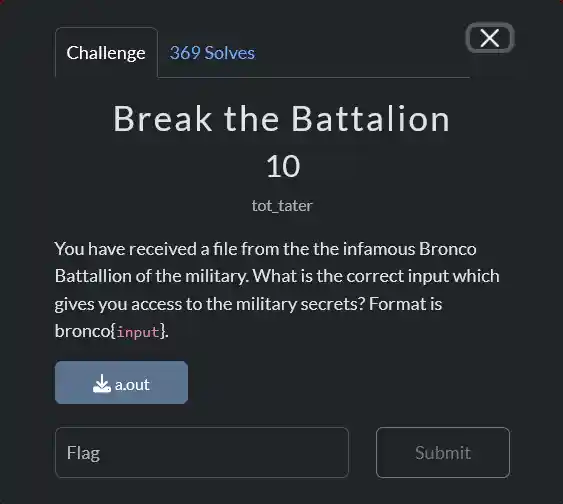This screenshot has height=504, width=563.
Task: Click the author name tot_tater
Action: click(x=282, y=206)
